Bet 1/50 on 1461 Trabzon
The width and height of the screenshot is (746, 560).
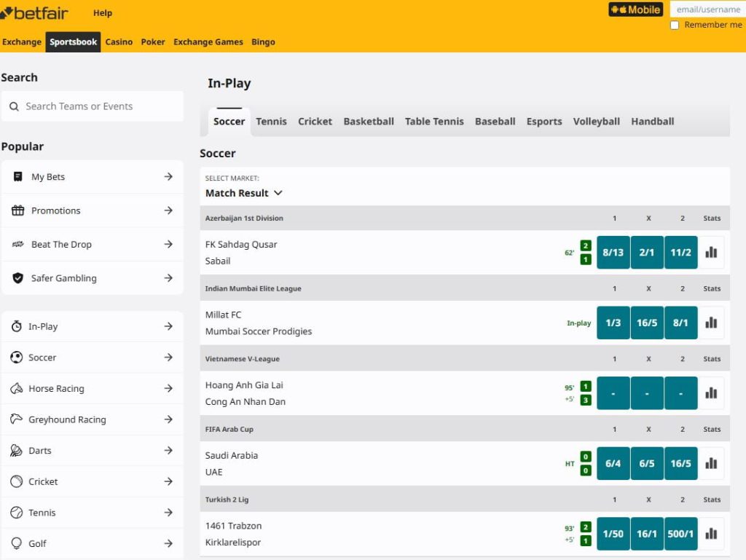[x=613, y=534]
